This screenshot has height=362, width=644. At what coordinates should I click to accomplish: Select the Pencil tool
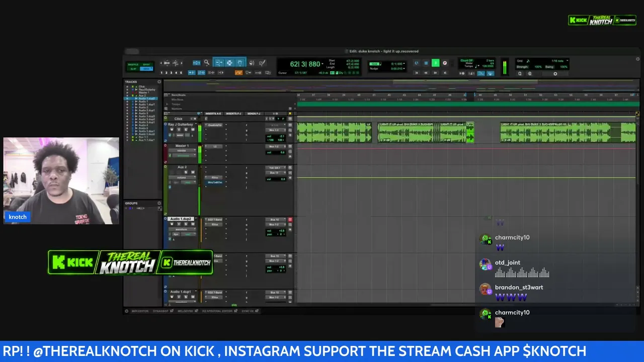pos(262,63)
